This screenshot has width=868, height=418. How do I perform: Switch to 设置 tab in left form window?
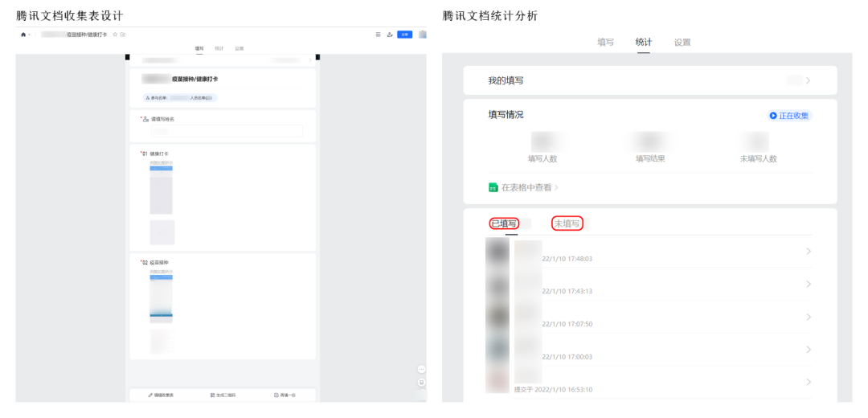click(240, 49)
